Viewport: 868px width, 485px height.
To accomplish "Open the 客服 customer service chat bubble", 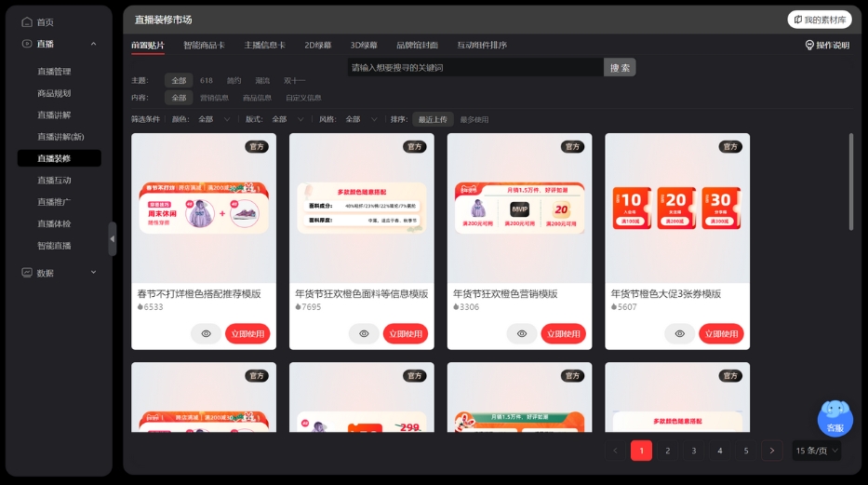I will [835, 418].
